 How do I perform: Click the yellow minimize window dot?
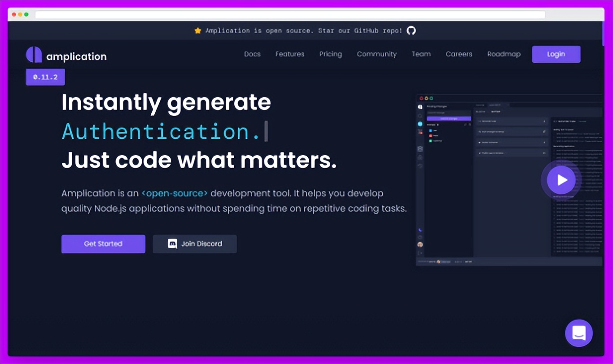20,14
